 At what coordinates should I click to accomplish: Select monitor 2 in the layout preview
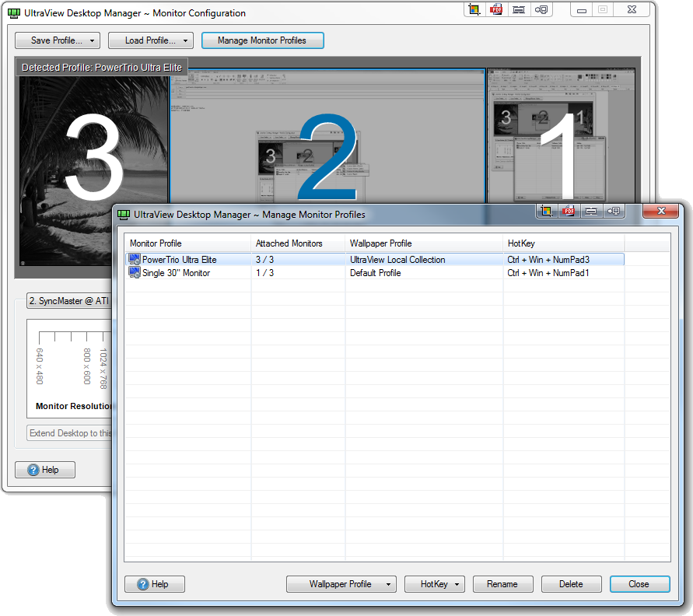click(328, 137)
